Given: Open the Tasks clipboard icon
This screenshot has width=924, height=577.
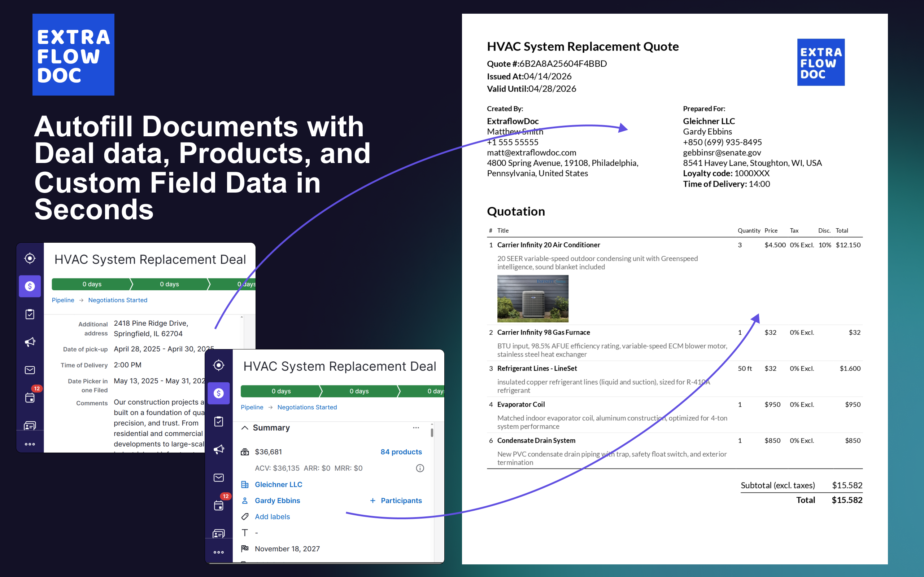Looking at the screenshot, I should 219,421.
